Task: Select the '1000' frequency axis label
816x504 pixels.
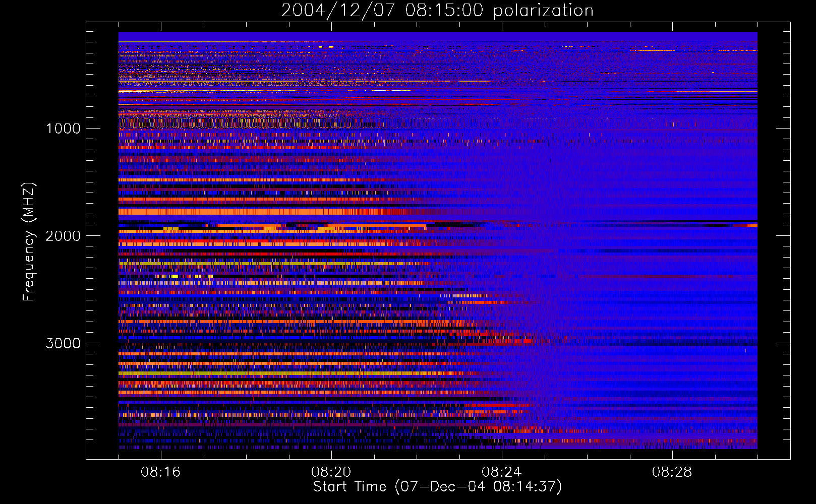Action: [64, 129]
